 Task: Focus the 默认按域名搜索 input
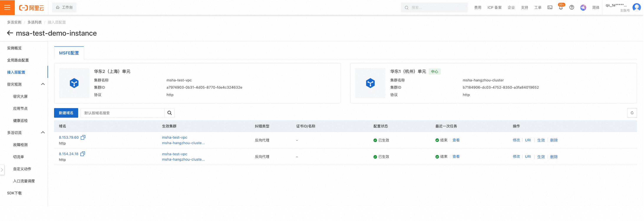click(x=122, y=113)
